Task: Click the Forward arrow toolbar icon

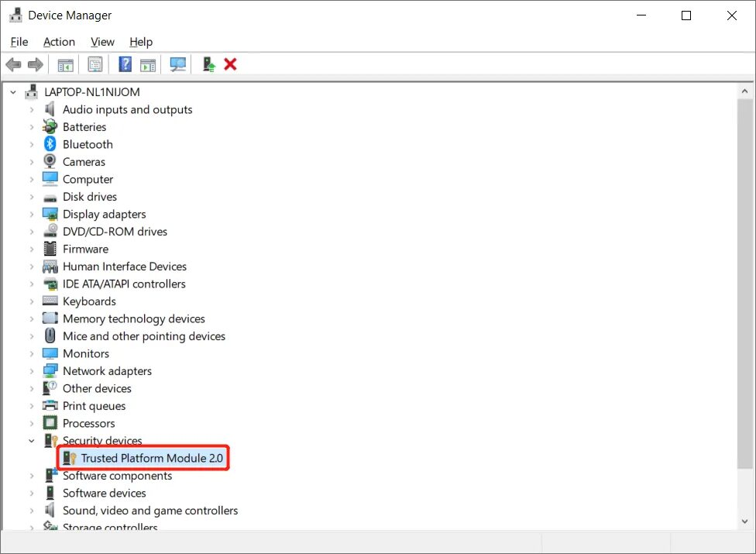Action: pos(35,64)
